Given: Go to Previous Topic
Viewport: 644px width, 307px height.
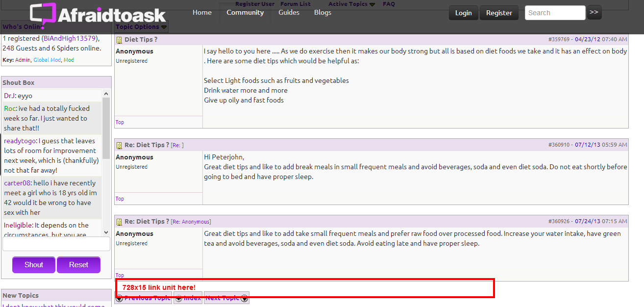Looking at the screenshot, I should pyautogui.click(x=147, y=298).
